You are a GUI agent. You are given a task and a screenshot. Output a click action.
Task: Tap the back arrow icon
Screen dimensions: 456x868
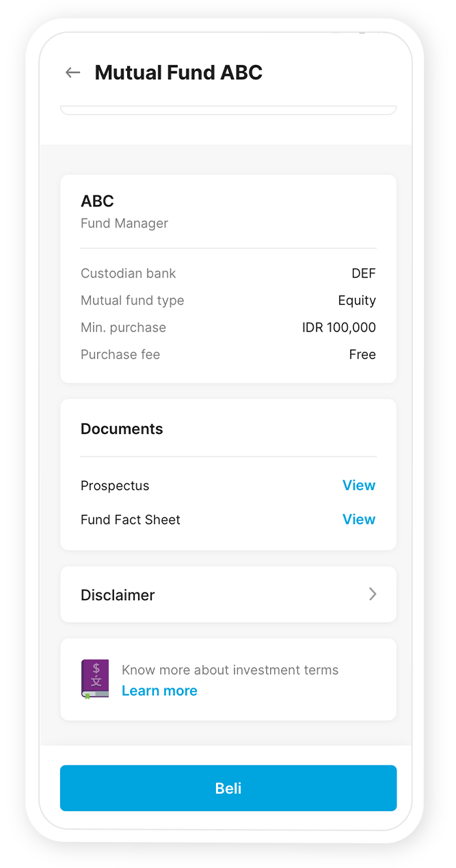[72, 72]
